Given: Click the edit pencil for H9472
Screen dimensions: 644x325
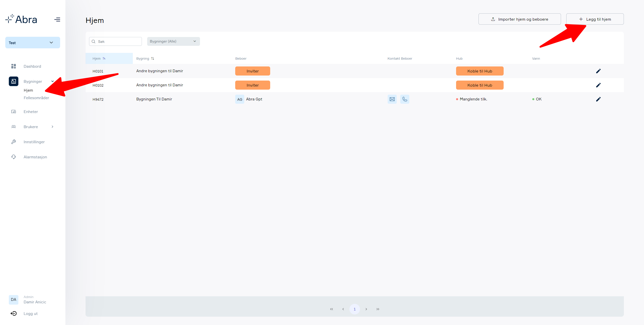Looking at the screenshot, I should point(598,99).
